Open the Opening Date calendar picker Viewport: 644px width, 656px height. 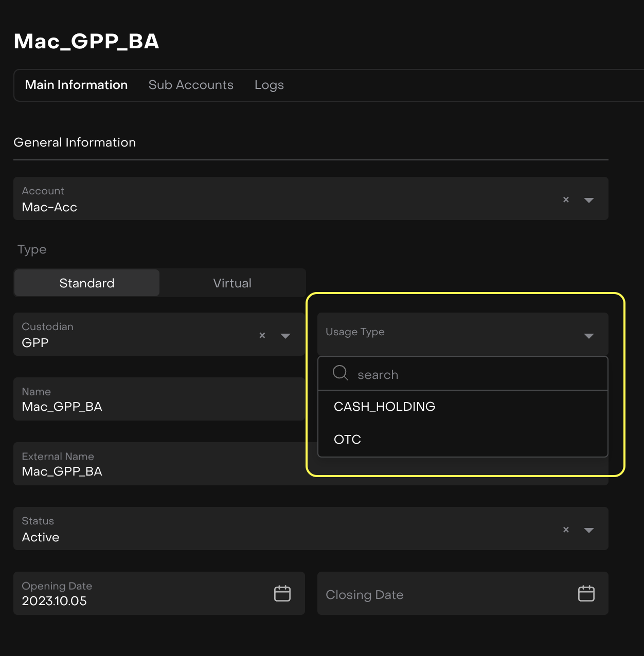coord(282,593)
